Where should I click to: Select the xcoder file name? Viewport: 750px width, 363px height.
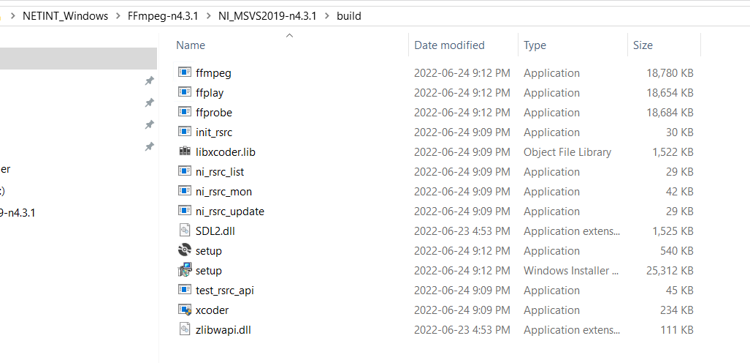point(212,310)
